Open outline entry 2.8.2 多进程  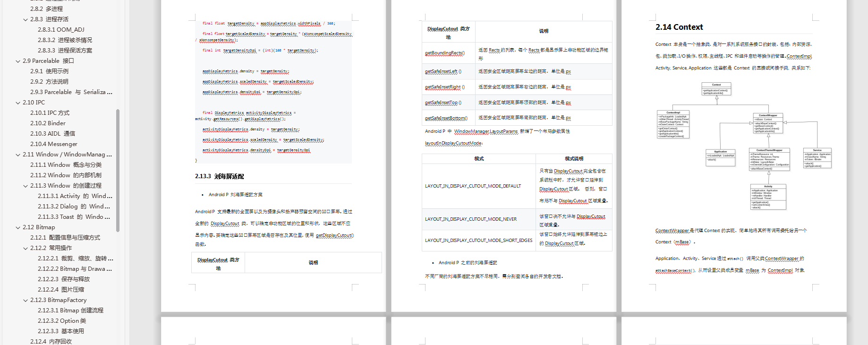point(46,9)
